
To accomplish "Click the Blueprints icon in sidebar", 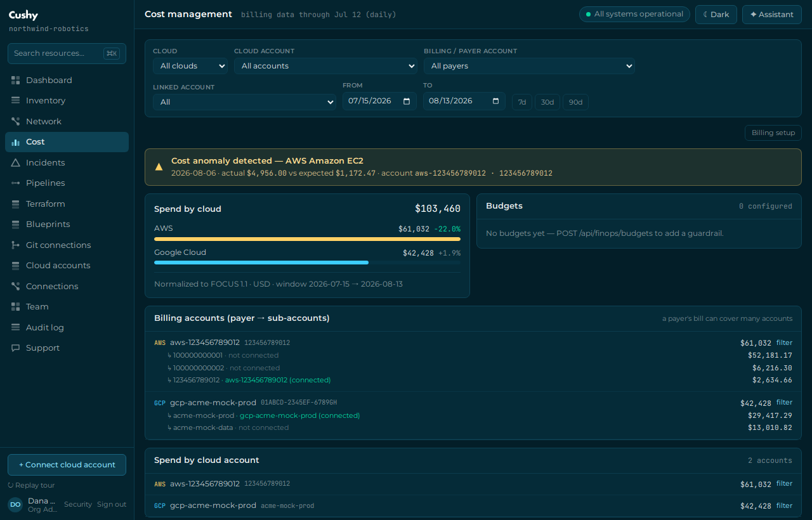I will pos(16,224).
